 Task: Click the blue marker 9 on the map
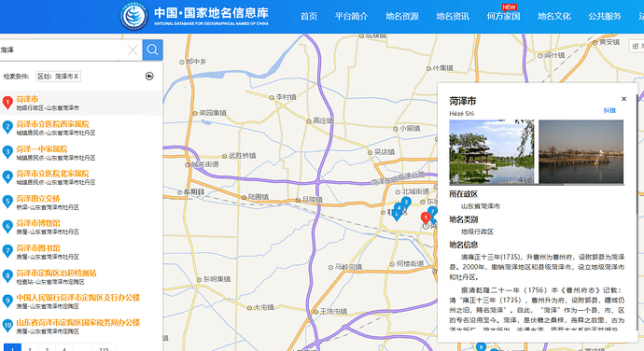click(481, 346)
